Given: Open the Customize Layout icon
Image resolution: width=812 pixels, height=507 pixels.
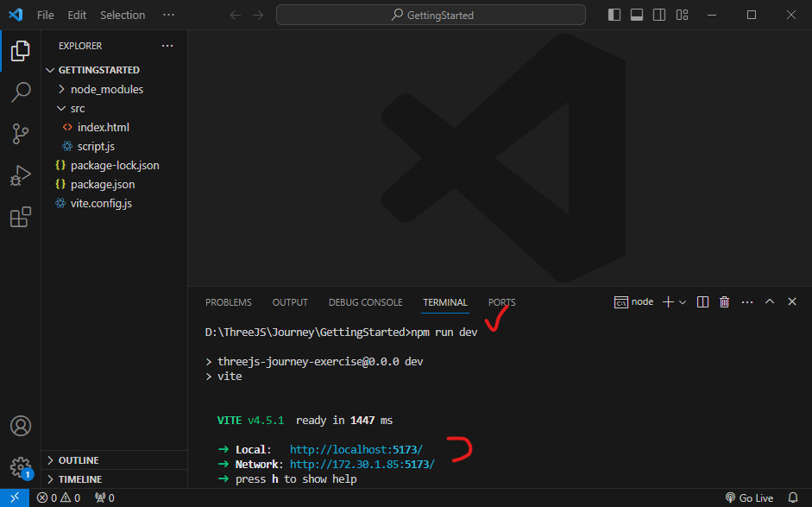Looking at the screenshot, I should coord(682,15).
